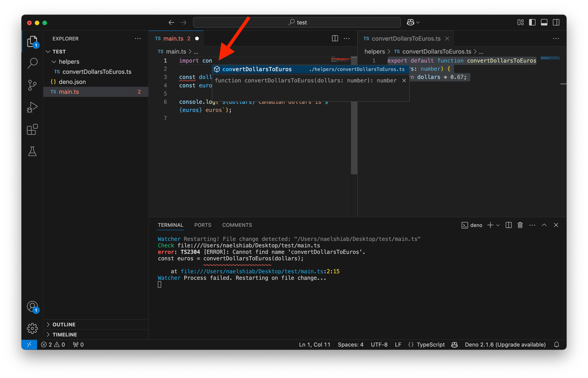Viewport: 588px width, 378px height.
Task: Change encoding via UTF-8
Action: (x=379, y=345)
